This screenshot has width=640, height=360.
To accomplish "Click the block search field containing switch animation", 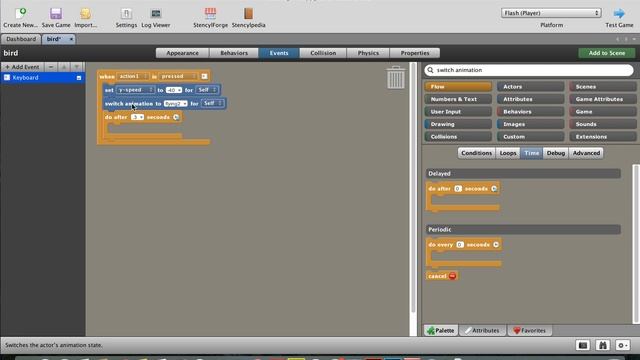I will coord(529,70).
